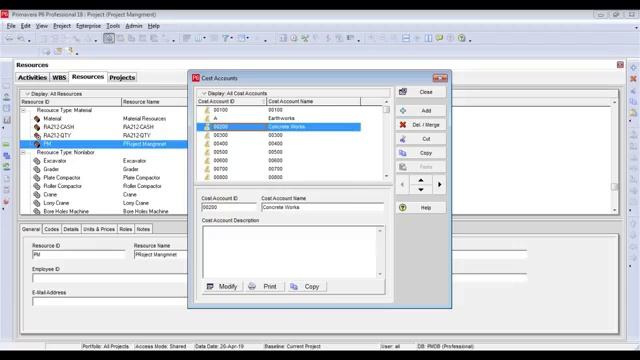Indent cost account using right arrow button
Image resolution: width=640 pixels, height=360 pixels.
click(439, 184)
